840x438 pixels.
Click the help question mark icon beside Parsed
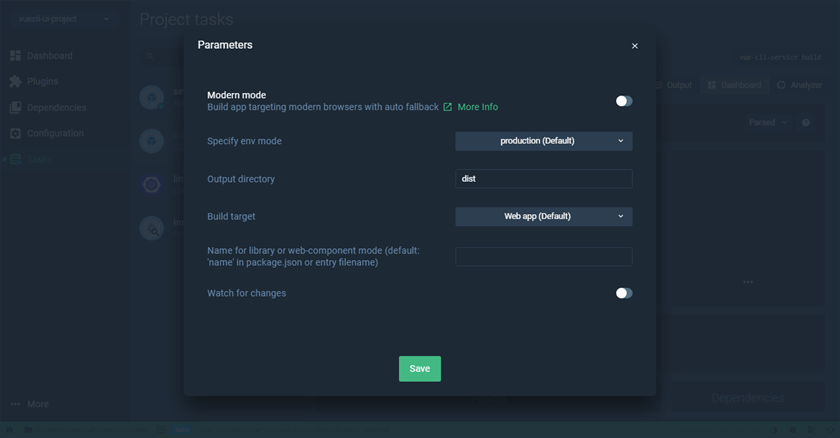click(x=806, y=123)
